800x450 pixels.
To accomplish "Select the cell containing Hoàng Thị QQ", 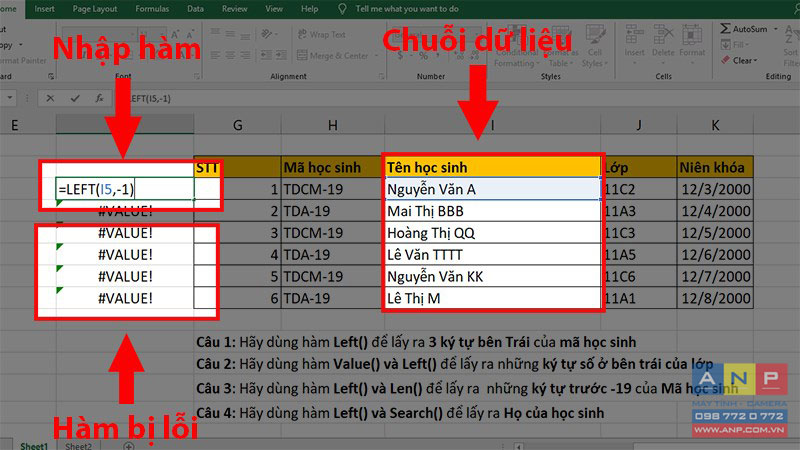I will pyautogui.click(x=492, y=233).
